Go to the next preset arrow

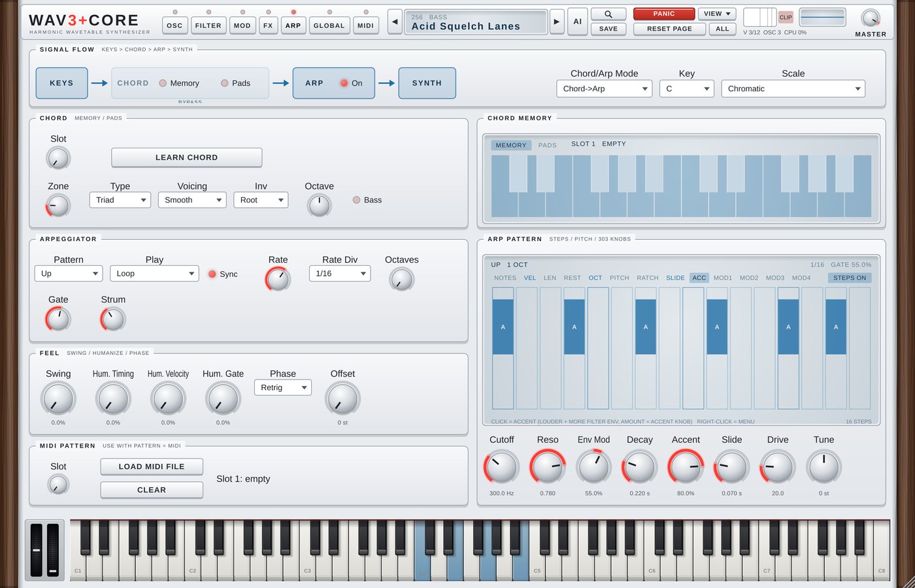point(557,22)
